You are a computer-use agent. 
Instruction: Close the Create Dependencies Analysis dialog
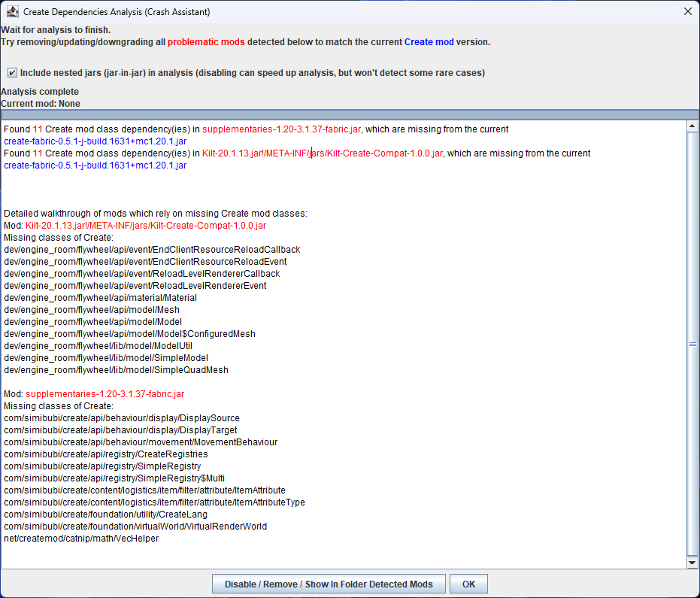pyautogui.click(x=687, y=11)
